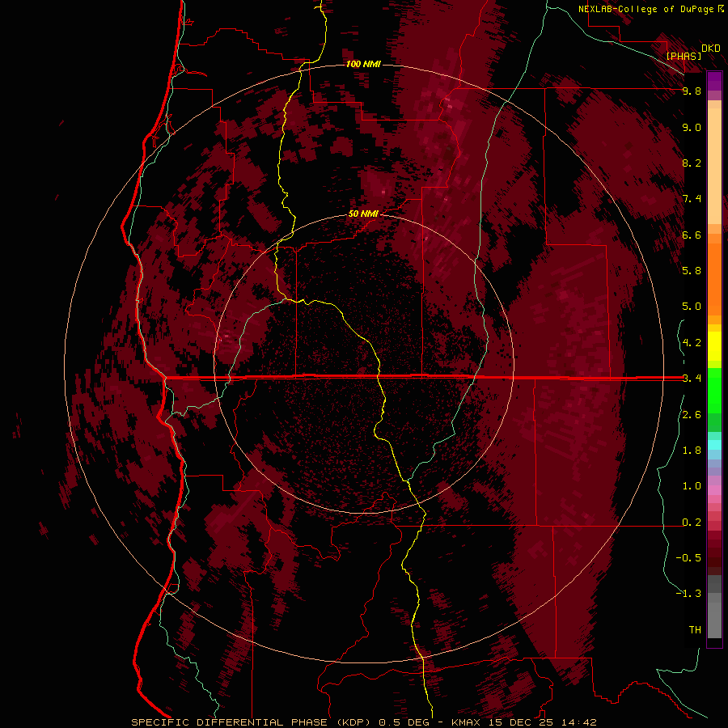The height and width of the screenshot is (728, 728).
Task: Click the 5.0 scale value
Action: [x=692, y=307]
